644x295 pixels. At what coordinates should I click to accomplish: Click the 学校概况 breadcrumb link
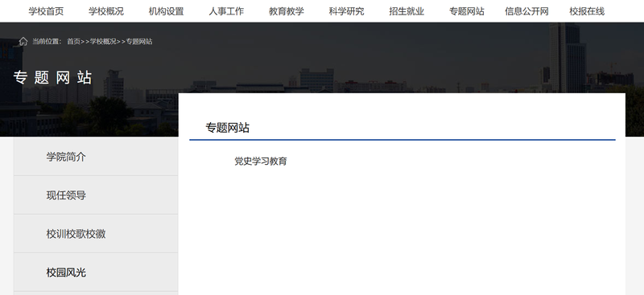coord(103,42)
